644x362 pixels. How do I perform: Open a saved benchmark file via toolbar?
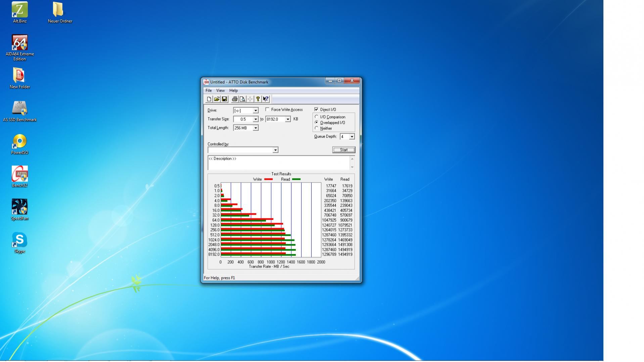217,99
